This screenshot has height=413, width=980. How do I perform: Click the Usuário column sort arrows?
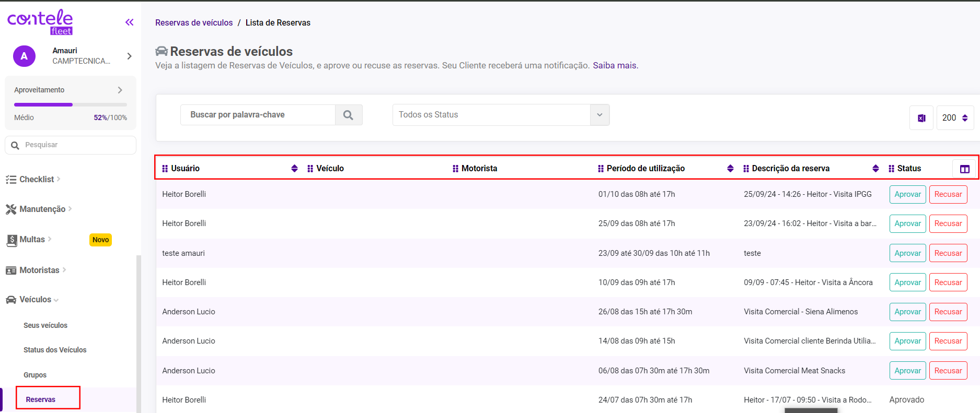294,168
